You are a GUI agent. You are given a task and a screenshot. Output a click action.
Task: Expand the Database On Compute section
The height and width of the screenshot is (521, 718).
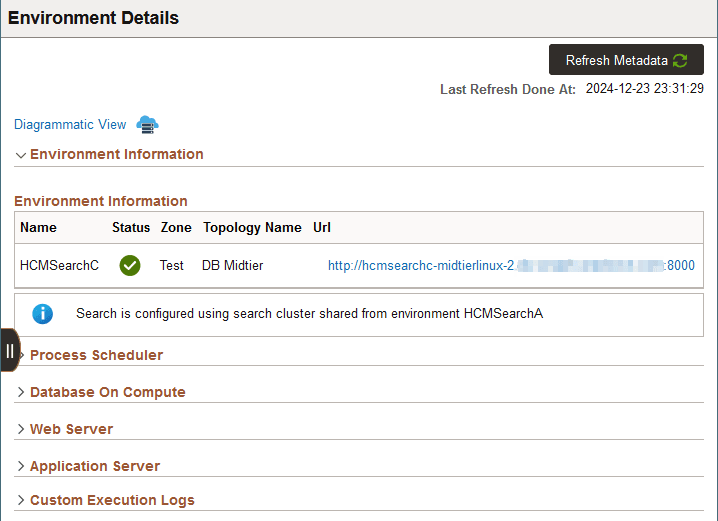click(x=108, y=392)
